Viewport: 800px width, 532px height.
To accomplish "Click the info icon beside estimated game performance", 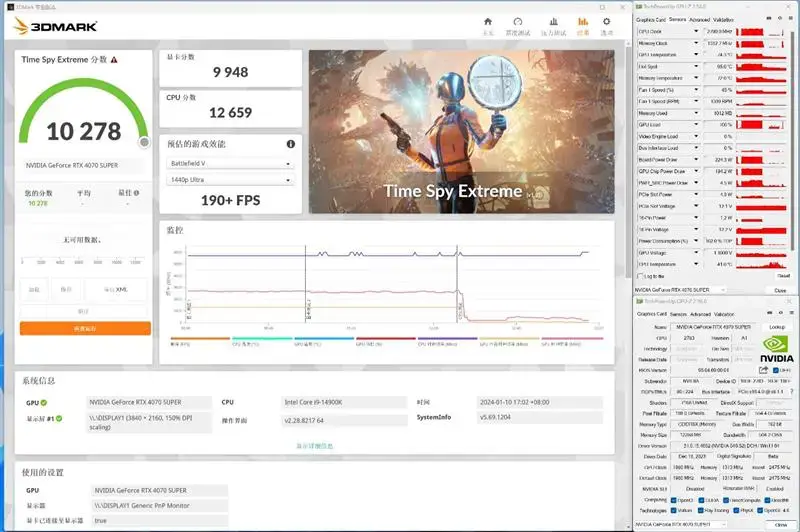I will click(x=291, y=144).
